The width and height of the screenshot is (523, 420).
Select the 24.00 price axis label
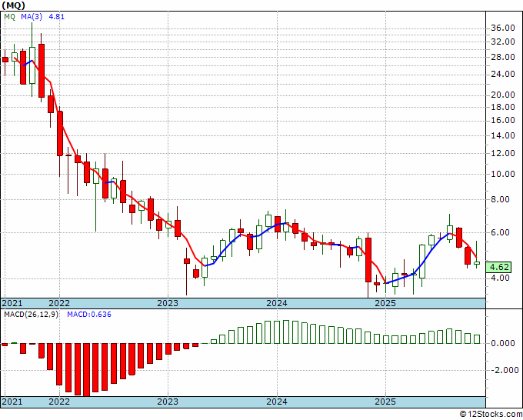coord(503,74)
